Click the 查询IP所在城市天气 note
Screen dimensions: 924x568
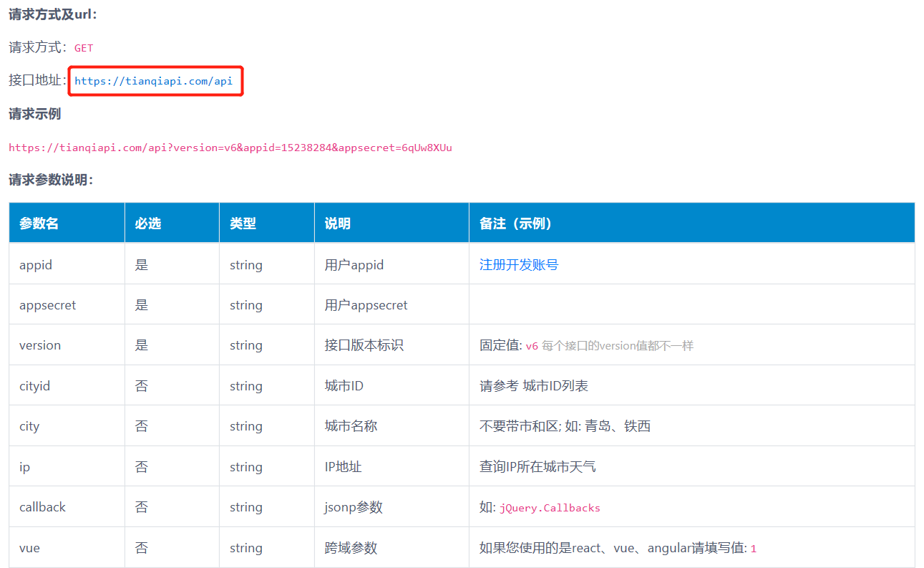[x=538, y=467]
